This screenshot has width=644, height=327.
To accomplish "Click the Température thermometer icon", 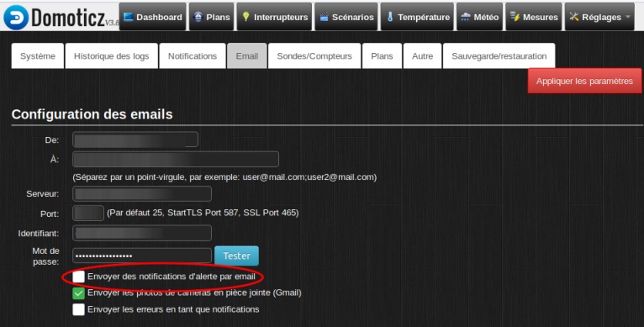I will point(390,17).
